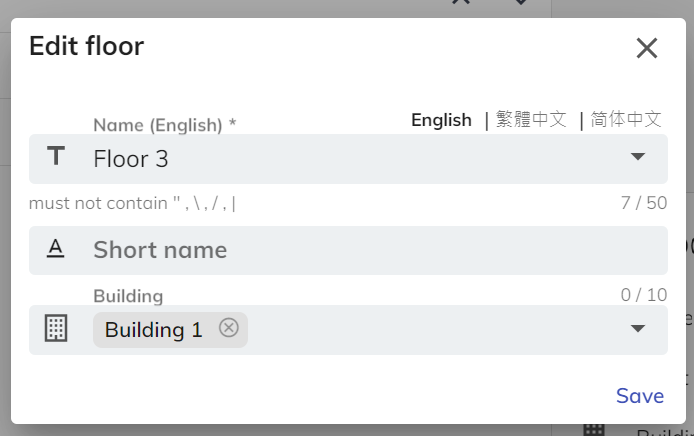Click the text 'T' icon beside Name

pos(56,157)
